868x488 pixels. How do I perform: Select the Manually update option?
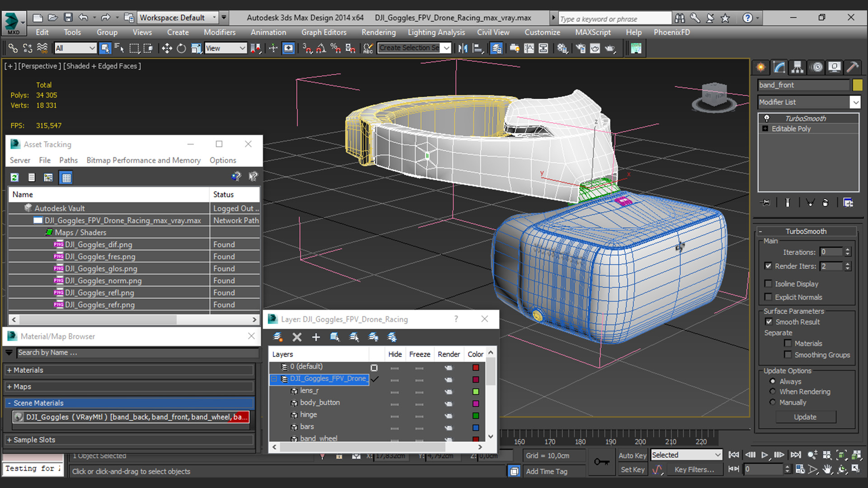(773, 402)
